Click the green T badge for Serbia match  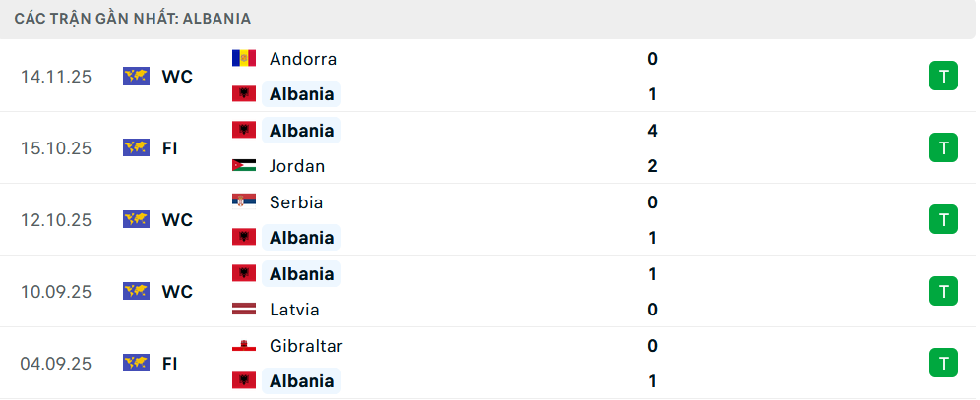(x=943, y=220)
